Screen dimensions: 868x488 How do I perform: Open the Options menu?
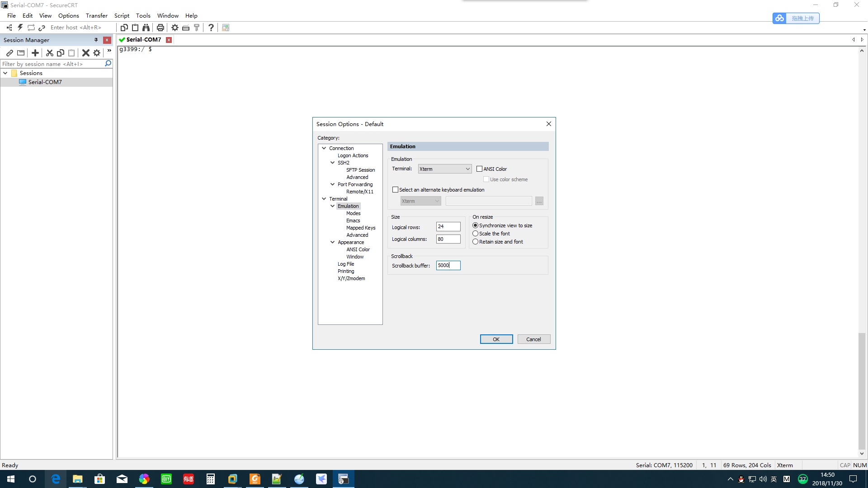pyautogui.click(x=68, y=15)
